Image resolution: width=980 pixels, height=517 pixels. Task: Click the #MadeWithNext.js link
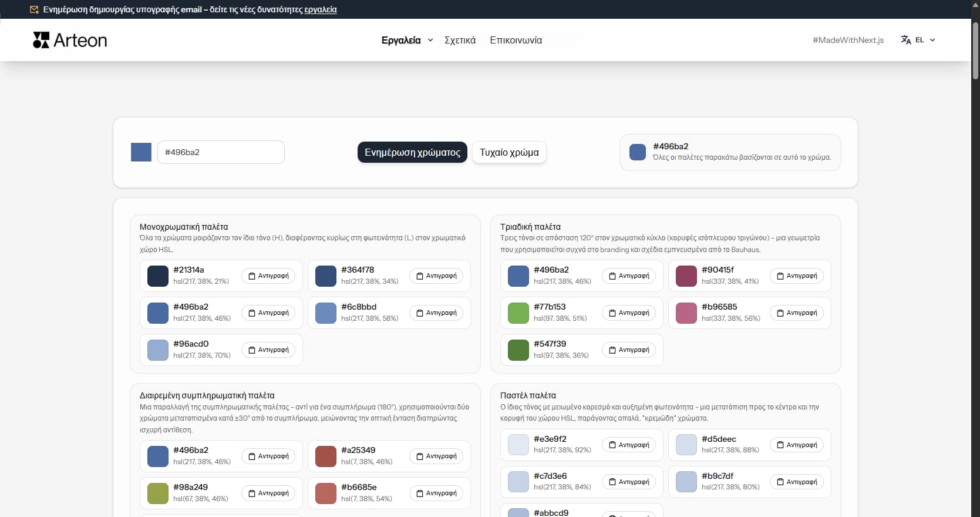pyautogui.click(x=848, y=40)
